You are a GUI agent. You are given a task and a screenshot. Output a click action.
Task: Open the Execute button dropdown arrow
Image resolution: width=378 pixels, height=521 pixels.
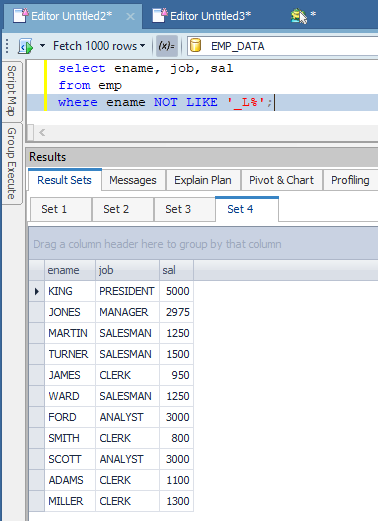click(42, 45)
